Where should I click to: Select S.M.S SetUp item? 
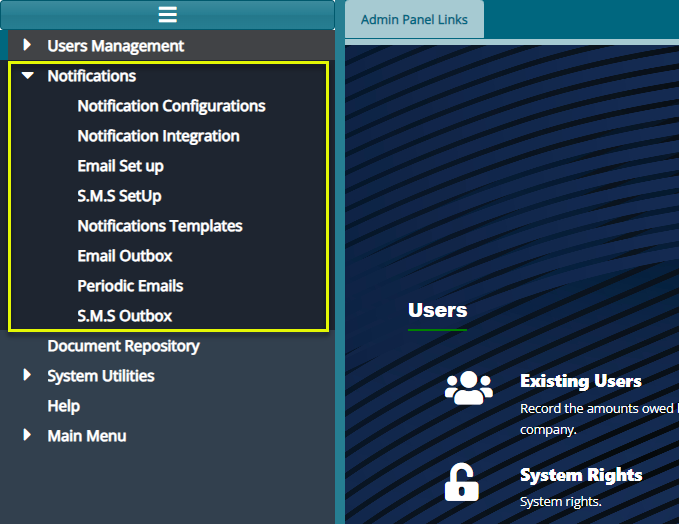[x=119, y=196]
